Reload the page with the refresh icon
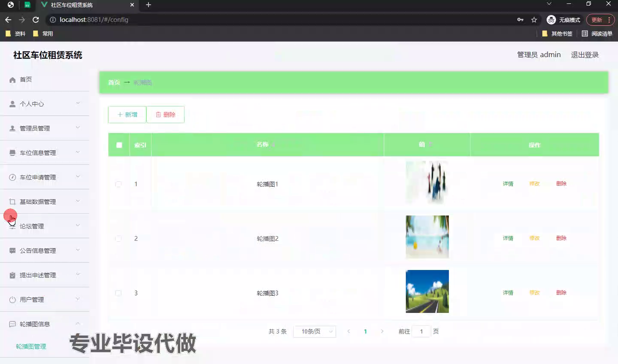Image resolution: width=618 pixels, height=364 pixels. [x=36, y=20]
